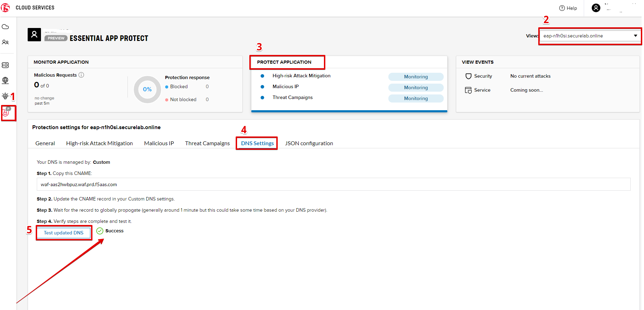Screen dimensions: 644x310
Task: Open the View application dropdown
Action: (x=590, y=36)
